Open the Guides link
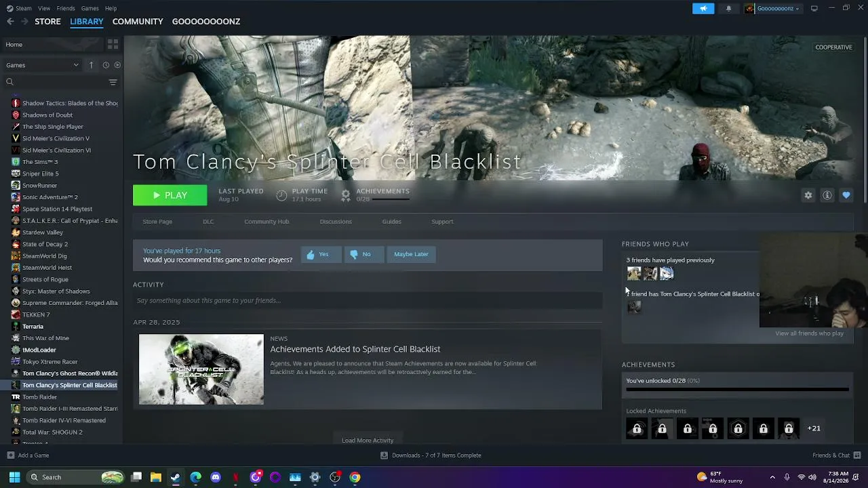The image size is (868, 488). [x=391, y=222]
